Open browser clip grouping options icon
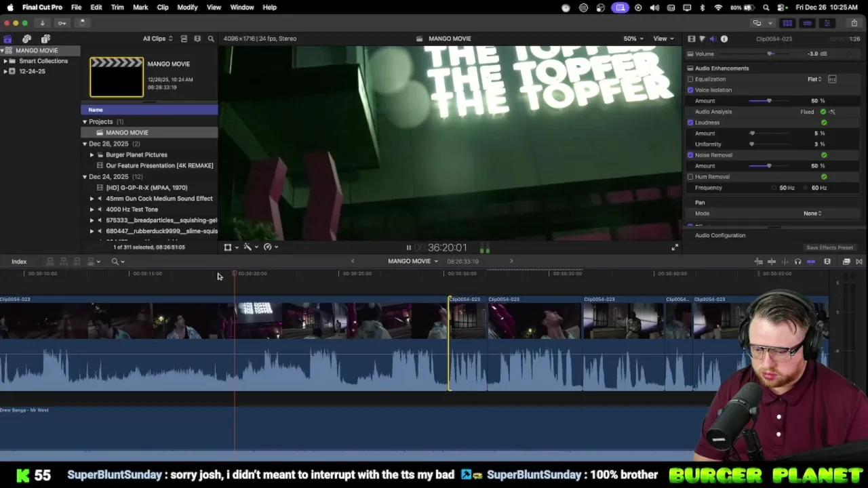The image size is (868, 488). (197, 39)
